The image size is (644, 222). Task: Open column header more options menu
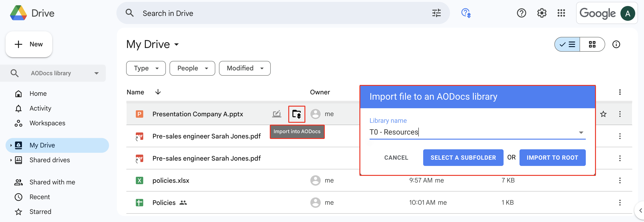[620, 92]
